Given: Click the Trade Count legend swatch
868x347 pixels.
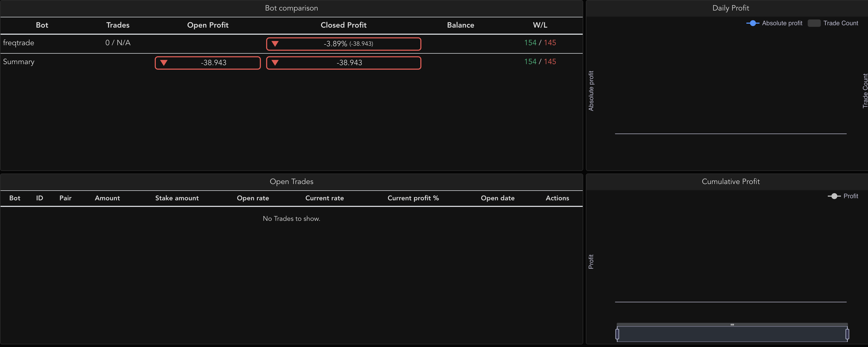Looking at the screenshot, I should pos(814,23).
